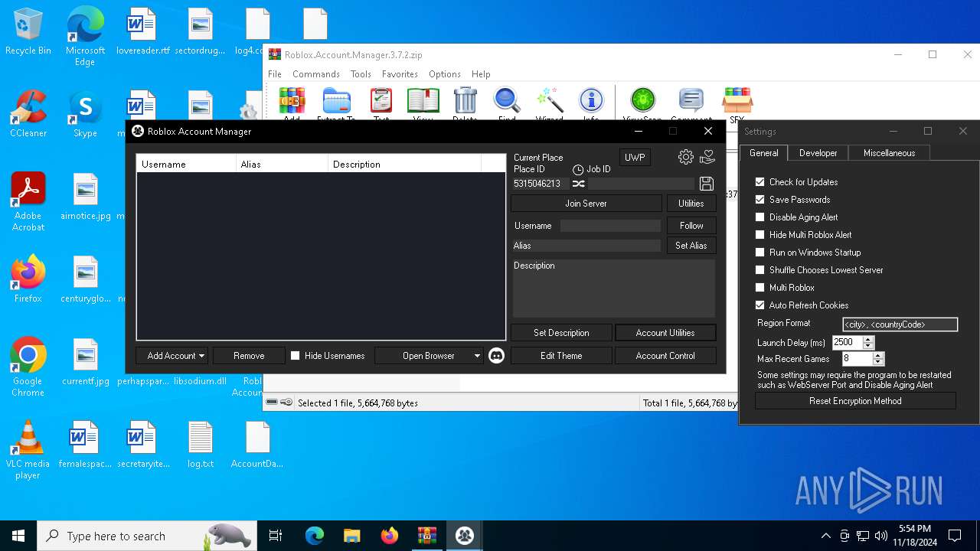Enable Run on Windows Startup
Image resolution: width=980 pixels, height=551 pixels.
point(760,253)
